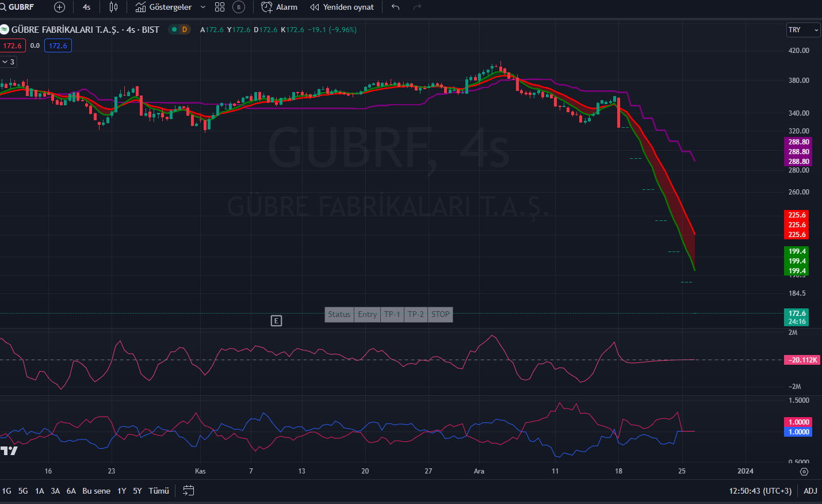Open the 4s timeframe dropdown
The height and width of the screenshot is (504, 822).
86,7
